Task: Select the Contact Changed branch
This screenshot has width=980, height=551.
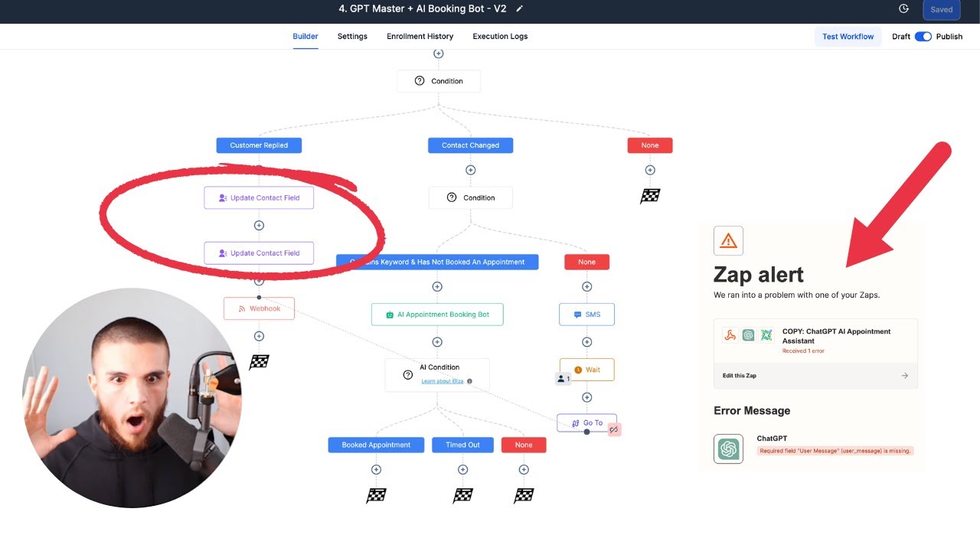Action: point(470,145)
